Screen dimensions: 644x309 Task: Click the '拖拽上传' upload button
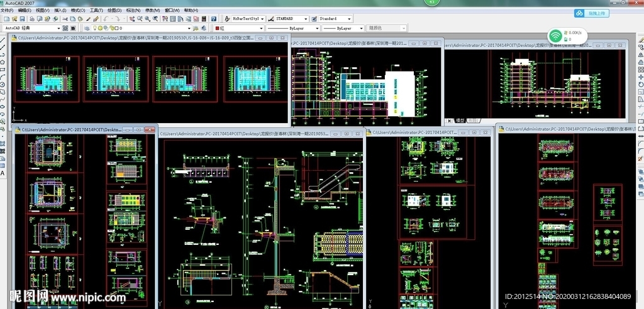tap(591, 13)
